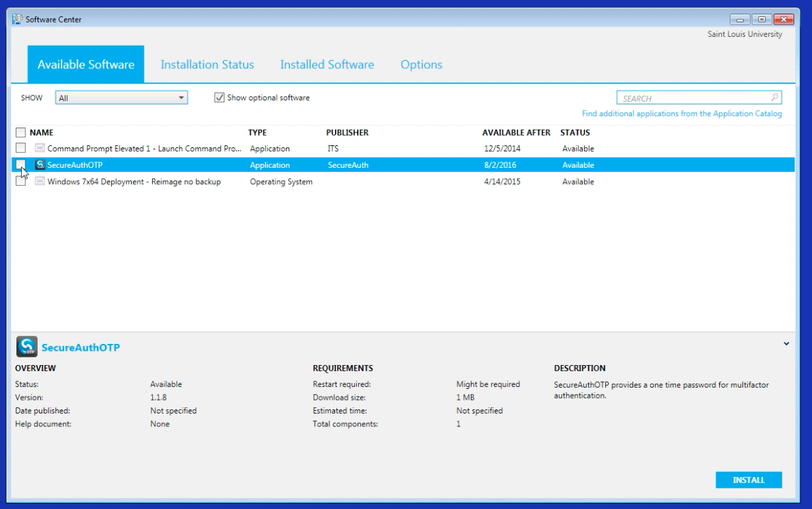The image size is (812, 509).
Task: Click the INSTALL button
Action: pos(749,480)
